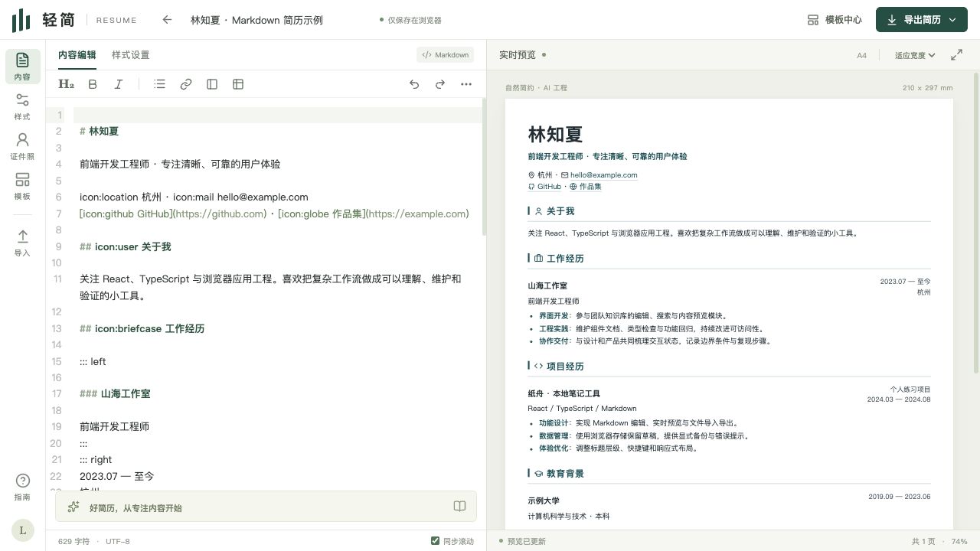Insert a link

185,84
